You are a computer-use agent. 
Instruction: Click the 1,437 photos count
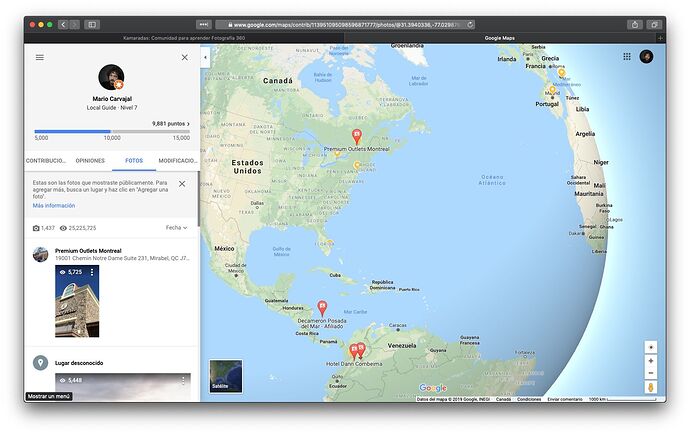[x=44, y=228]
